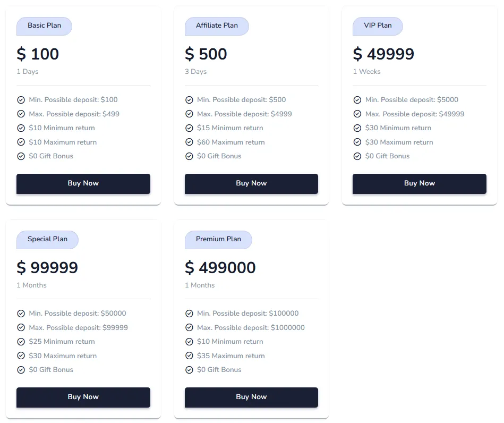Click the checkmark beside Premium Plan's $1000000 max deposit
This screenshot has width=504, height=423.
pyautogui.click(x=189, y=327)
